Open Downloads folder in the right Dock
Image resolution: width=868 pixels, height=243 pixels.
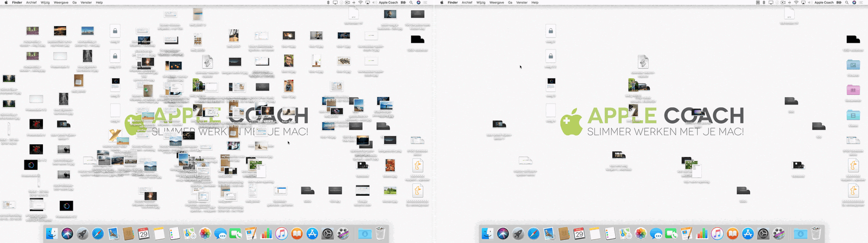[x=801, y=234]
